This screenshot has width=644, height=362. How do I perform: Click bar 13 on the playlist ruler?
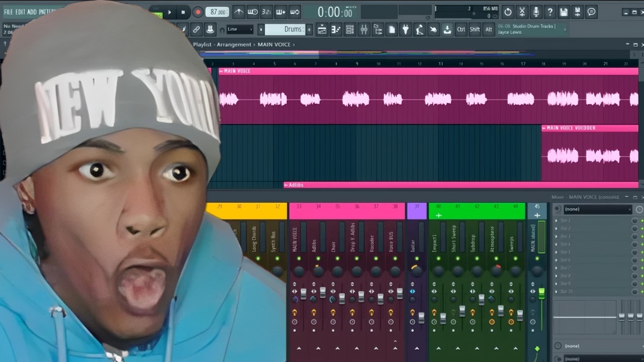[x=441, y=64]
